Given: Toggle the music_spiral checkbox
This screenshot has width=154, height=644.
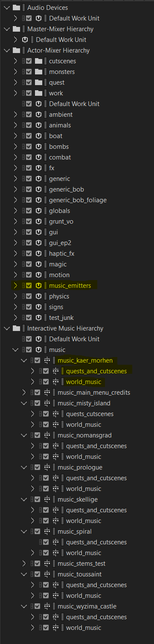Looking at the screenshot, I should [37, 532].
